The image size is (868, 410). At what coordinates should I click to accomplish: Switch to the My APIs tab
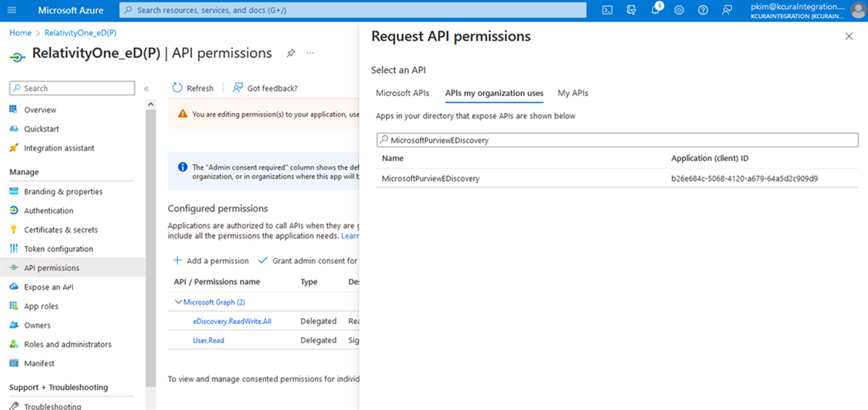tap(573, 93)
